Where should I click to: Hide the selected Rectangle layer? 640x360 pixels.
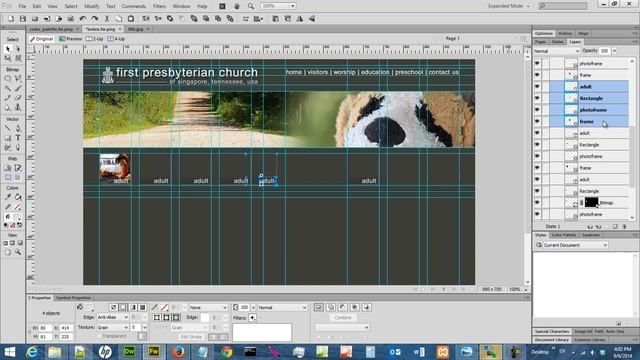click(x=537, y=98)
